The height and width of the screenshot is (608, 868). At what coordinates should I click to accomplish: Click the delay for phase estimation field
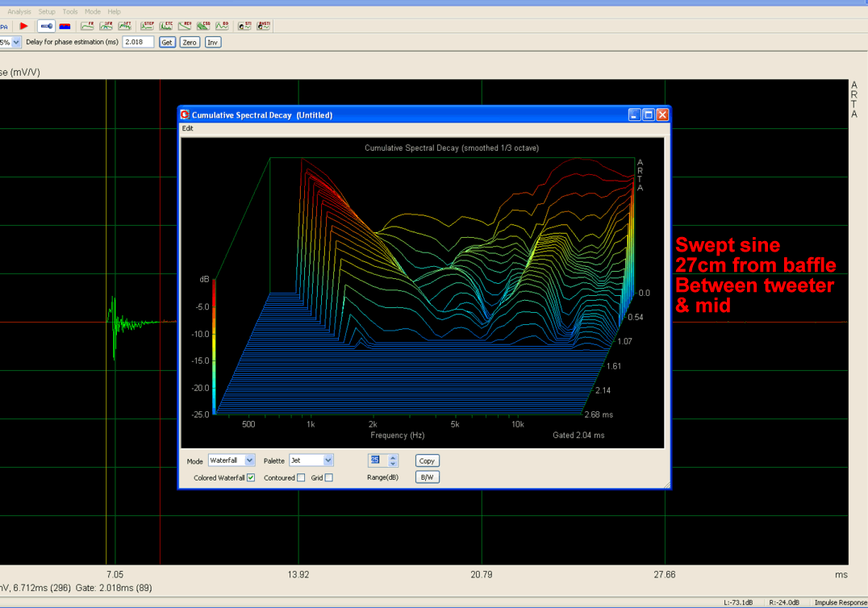click(x=138, y=42)
